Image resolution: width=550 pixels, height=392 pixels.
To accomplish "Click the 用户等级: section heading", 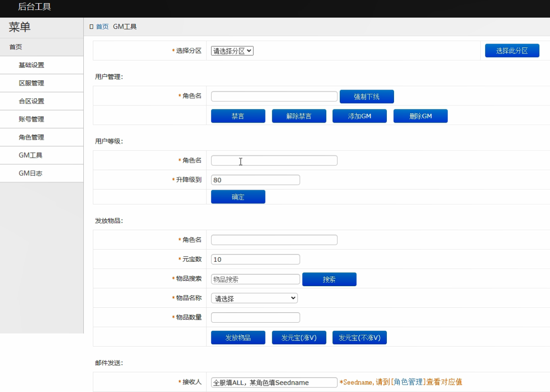I will click(x=109, y=141).
